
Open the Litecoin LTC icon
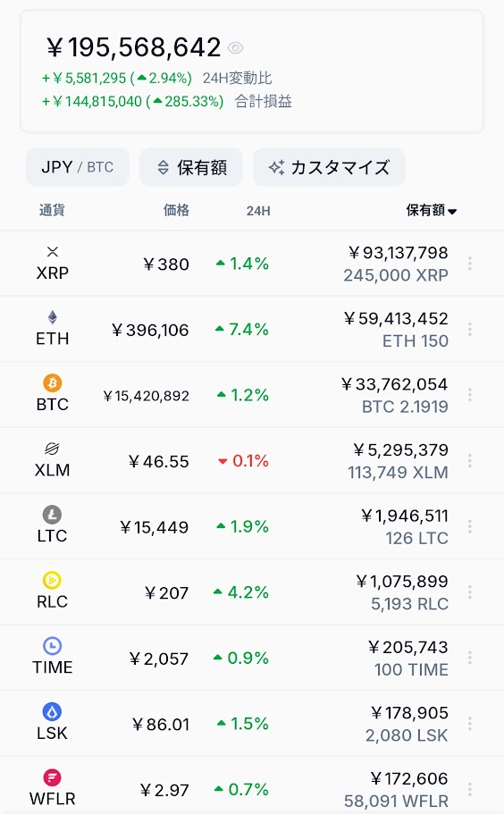[x=53, y=515]
